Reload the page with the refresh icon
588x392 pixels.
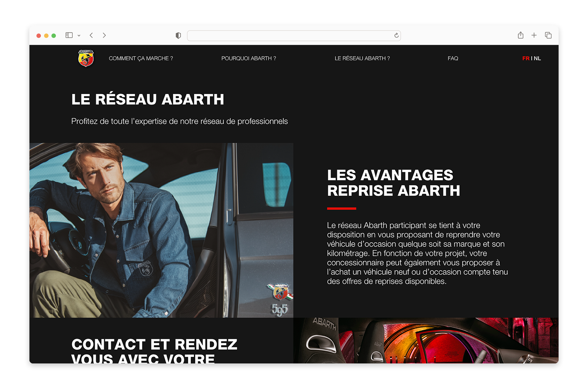click(396, 36)
